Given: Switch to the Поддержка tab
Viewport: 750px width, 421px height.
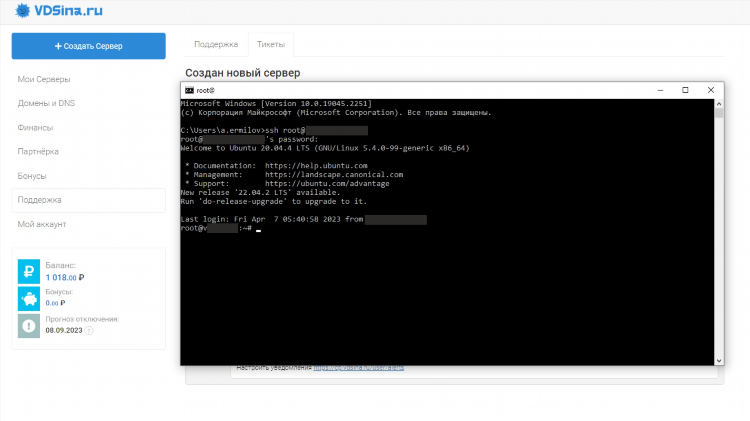Looking at the screenshot, I should pos(216,44).
